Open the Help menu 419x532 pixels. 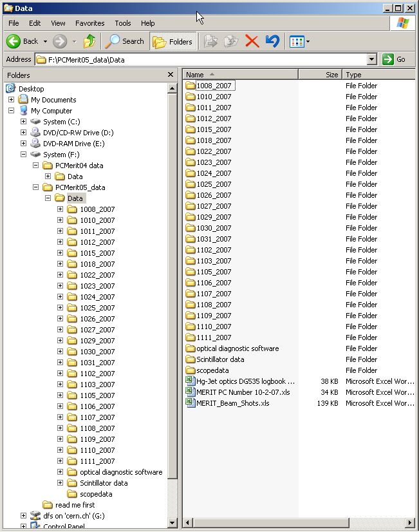coord(148,23)
